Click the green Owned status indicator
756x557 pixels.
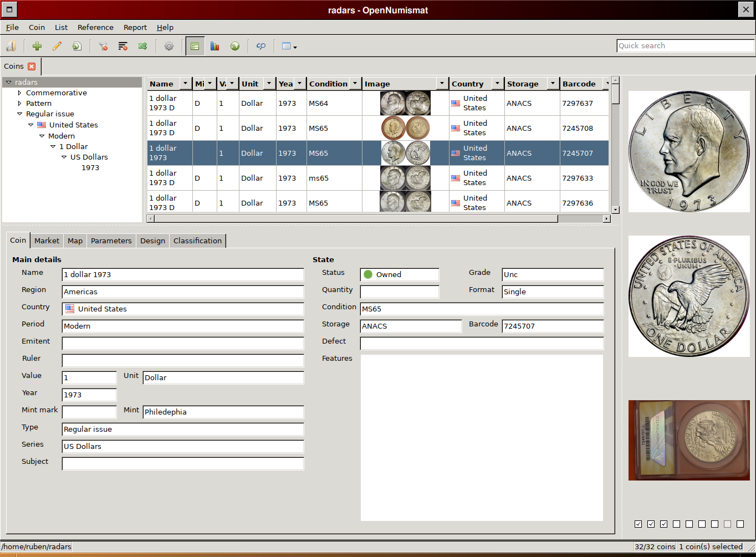pyautogui.click(x=367, y=274)
